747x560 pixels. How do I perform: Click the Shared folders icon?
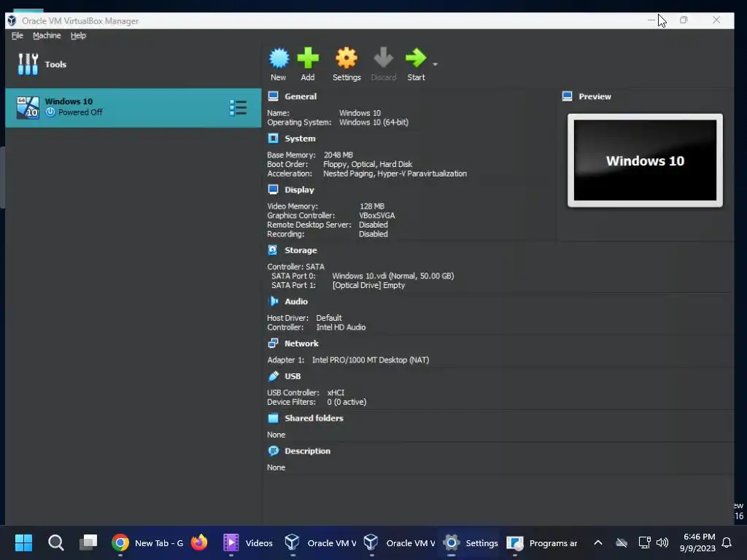tap(273, 418)
